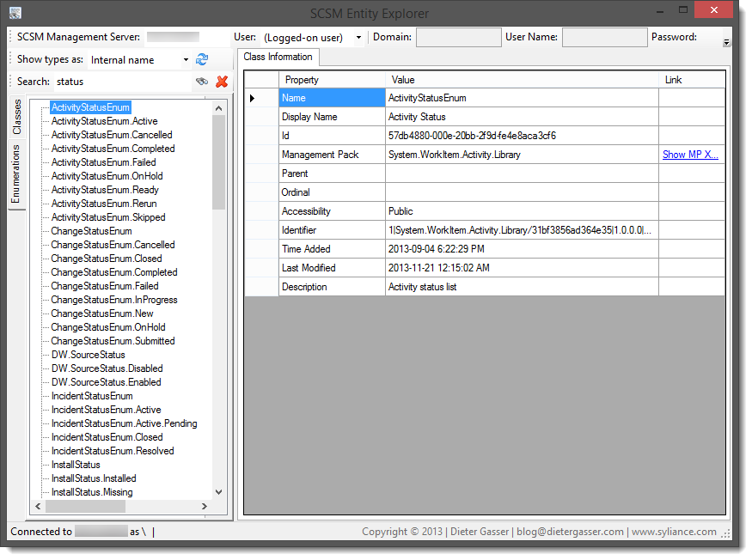Click the Search text box containing status
The height and width of the screenshot is (560, 752).
(x=123, y=82)
